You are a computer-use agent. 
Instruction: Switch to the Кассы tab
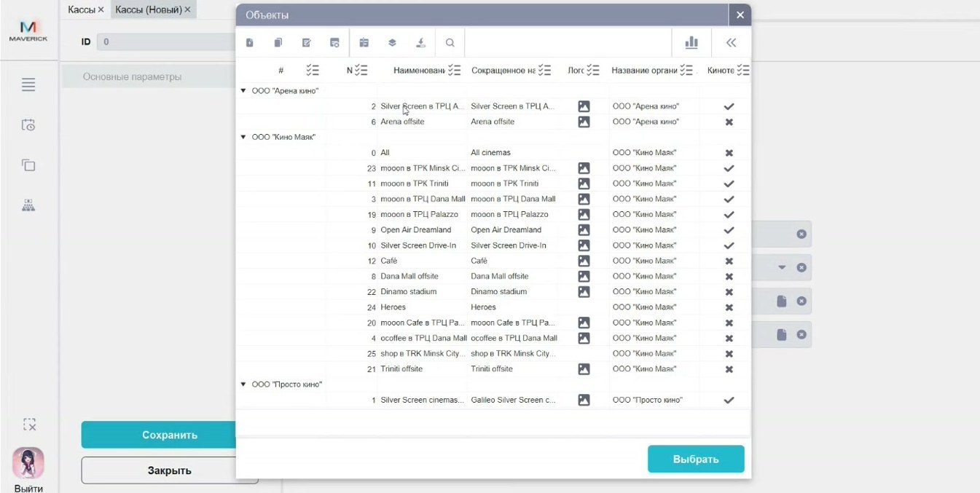click(82, 9)
